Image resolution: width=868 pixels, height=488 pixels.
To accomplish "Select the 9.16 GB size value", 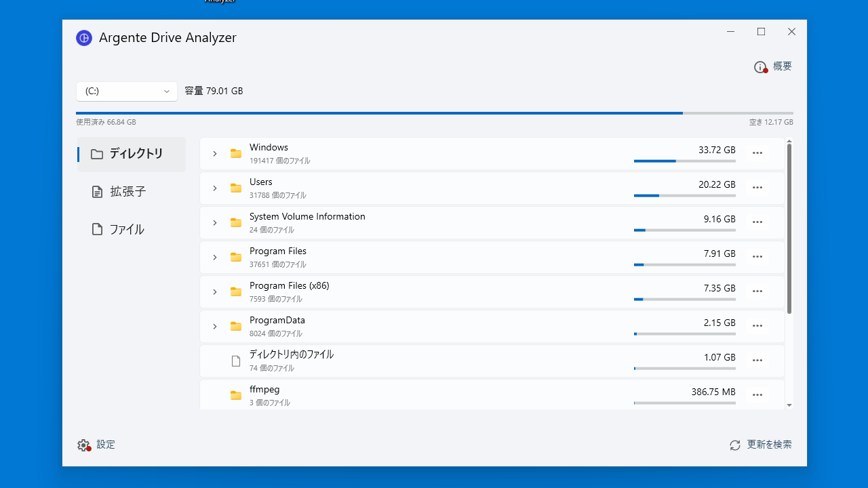I will [x=719, y=219].
